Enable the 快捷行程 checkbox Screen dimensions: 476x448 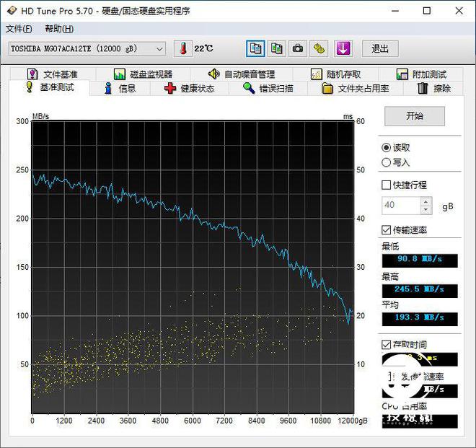pyautogui.click(x=386, y=185)
